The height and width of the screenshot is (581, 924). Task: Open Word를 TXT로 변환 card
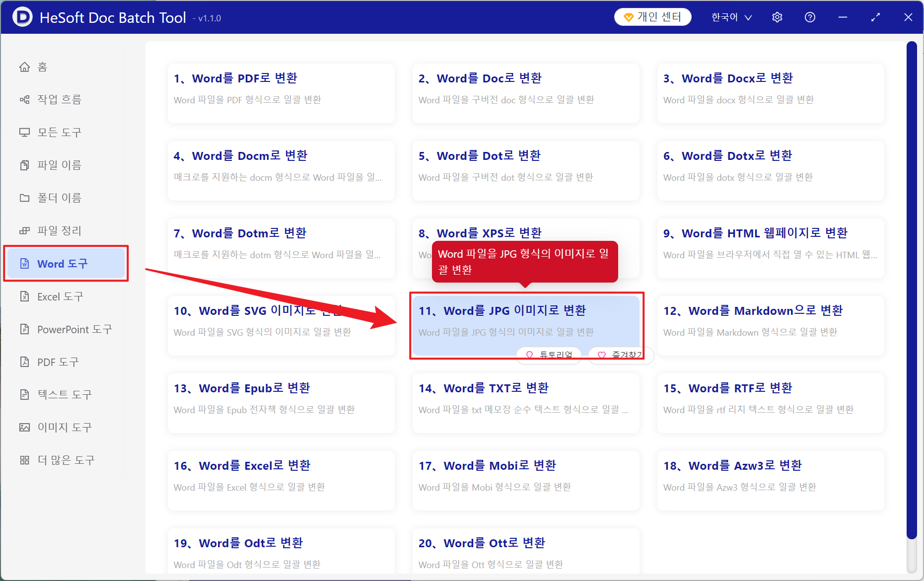tap(526, 403)
